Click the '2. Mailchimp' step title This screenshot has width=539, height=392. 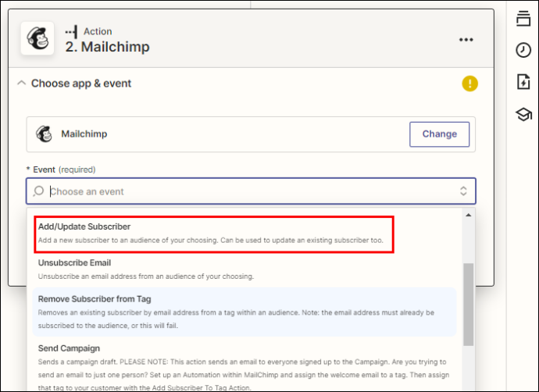pos(107,47)
